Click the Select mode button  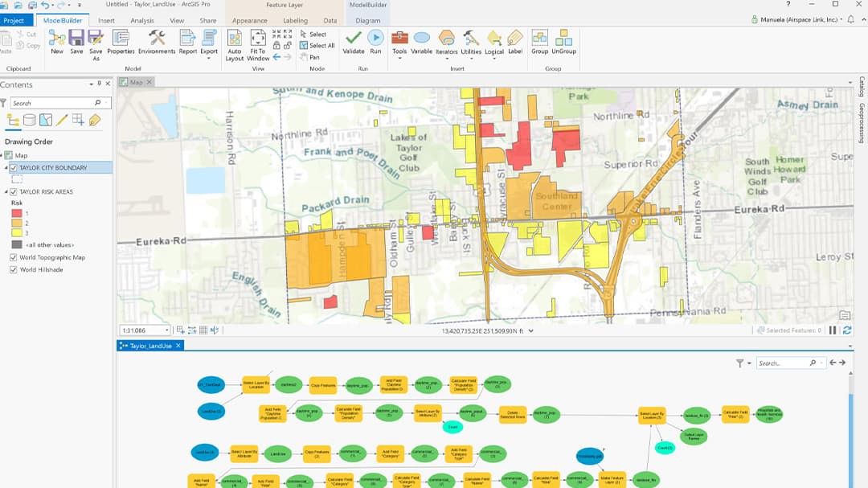[x=313, y=34]
